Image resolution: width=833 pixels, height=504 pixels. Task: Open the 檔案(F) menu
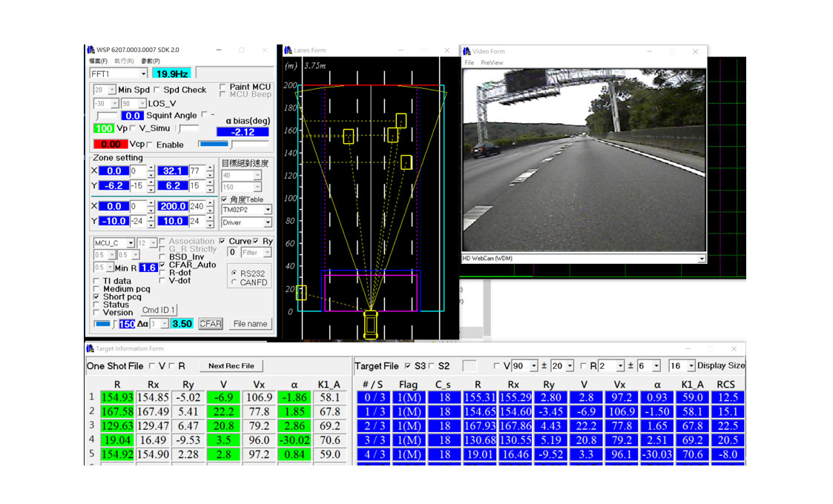pos(98,61)
